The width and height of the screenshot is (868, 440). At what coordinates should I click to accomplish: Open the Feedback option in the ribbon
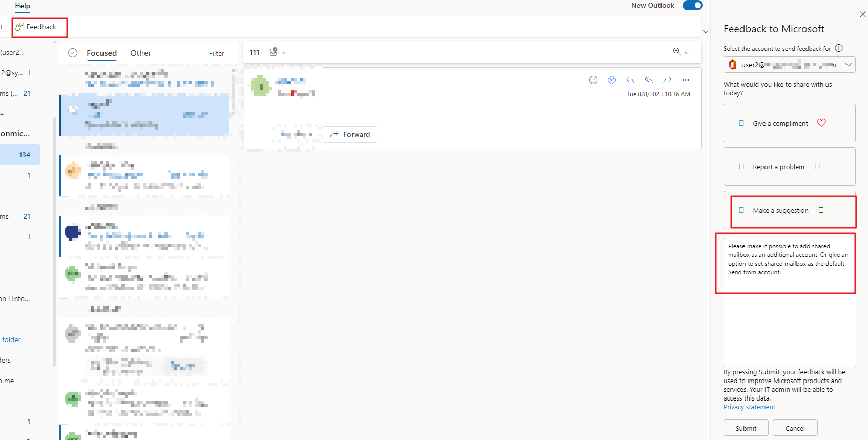click(x=36, y=27)
